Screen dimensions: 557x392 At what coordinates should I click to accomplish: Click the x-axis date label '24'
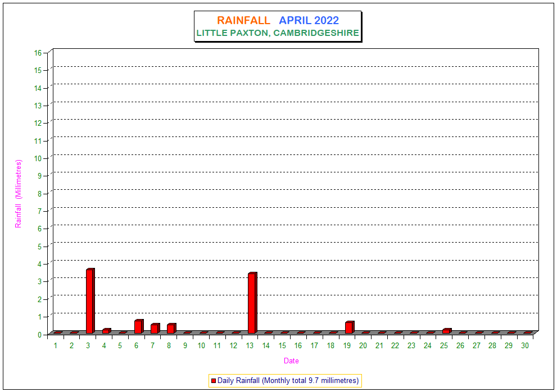tap(428, 346)
